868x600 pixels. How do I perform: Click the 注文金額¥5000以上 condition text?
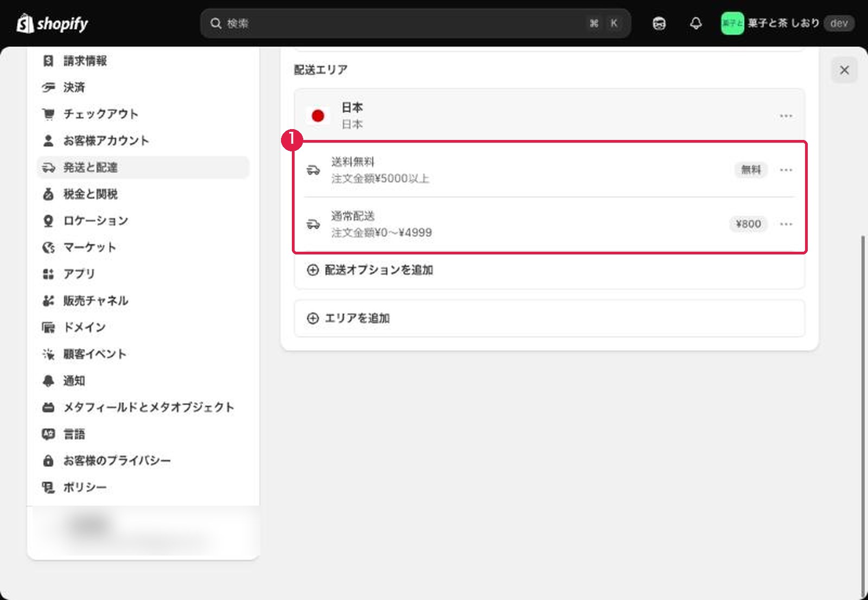pyautogui.click(x=380, y=178)
